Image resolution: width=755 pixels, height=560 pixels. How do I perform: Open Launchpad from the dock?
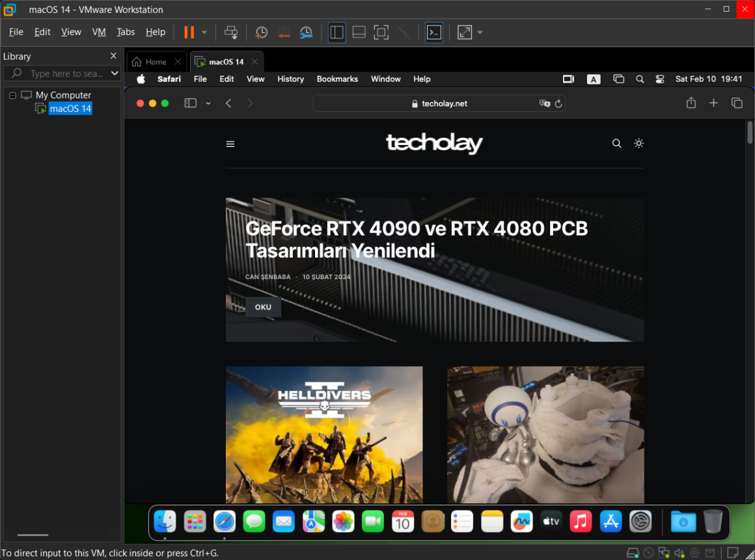(x=195, y=522)
